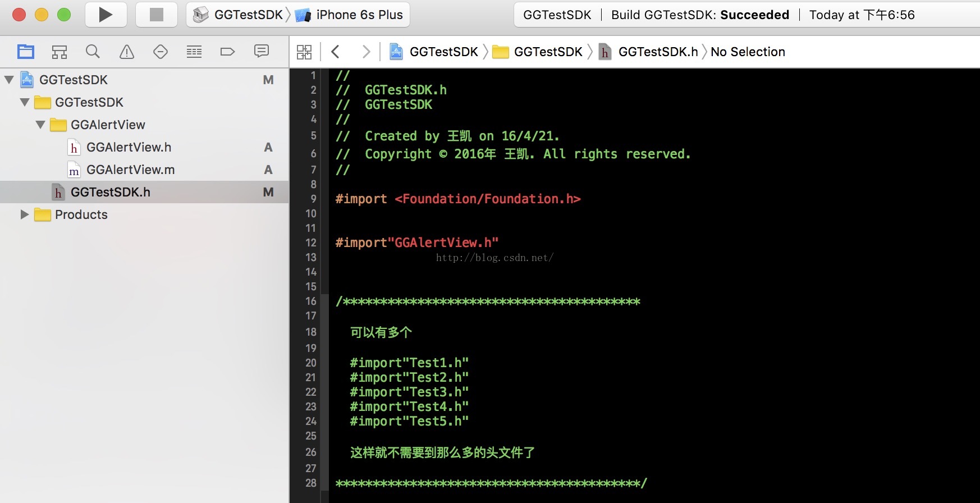Switch to the Symbol navigator icon

(59, 52)
